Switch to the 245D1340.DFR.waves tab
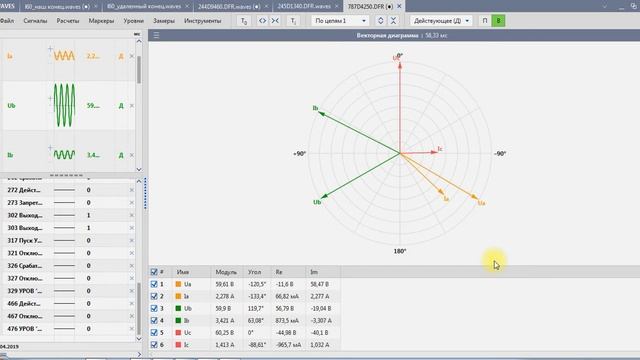 pos(304,6)
